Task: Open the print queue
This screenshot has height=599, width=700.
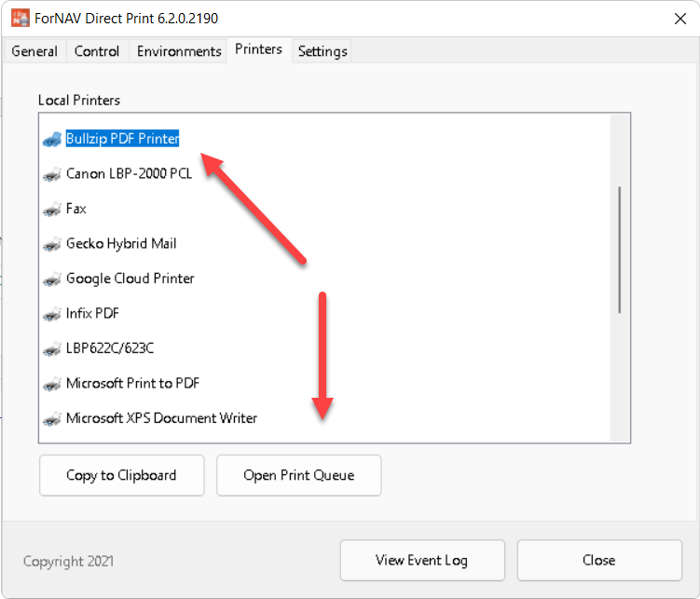Action: pos(298,475)
